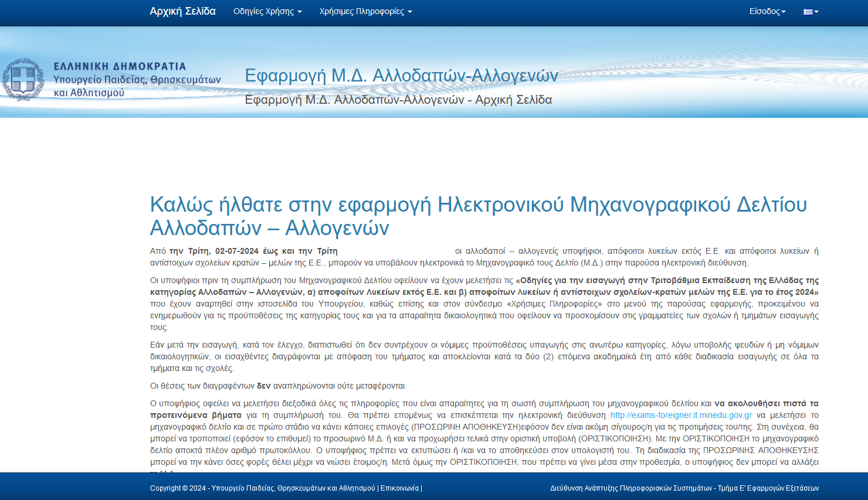Click the Υπουργείο Παιδείας footer copyright link
The image size is (868, 500).
coord(293,488)
